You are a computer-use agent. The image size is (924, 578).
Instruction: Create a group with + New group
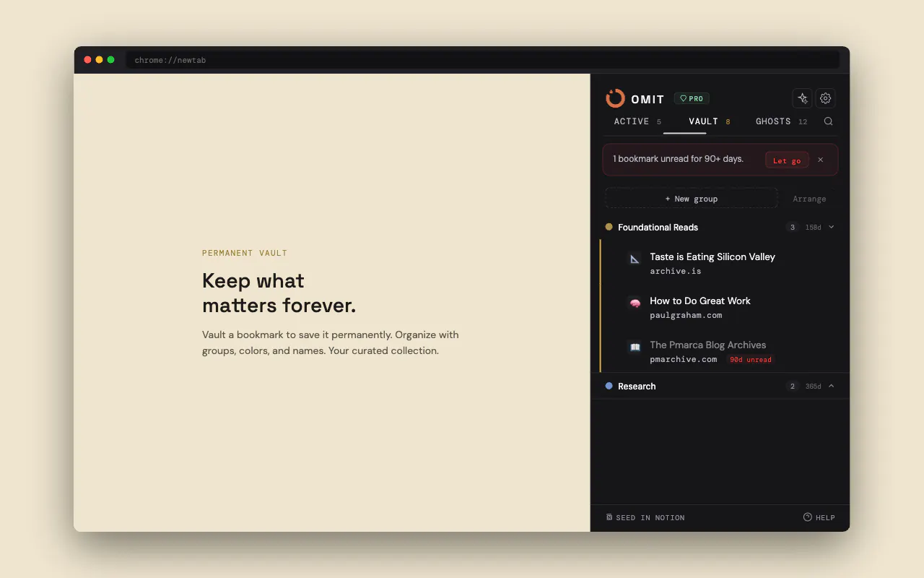click(x=692, y=199)
